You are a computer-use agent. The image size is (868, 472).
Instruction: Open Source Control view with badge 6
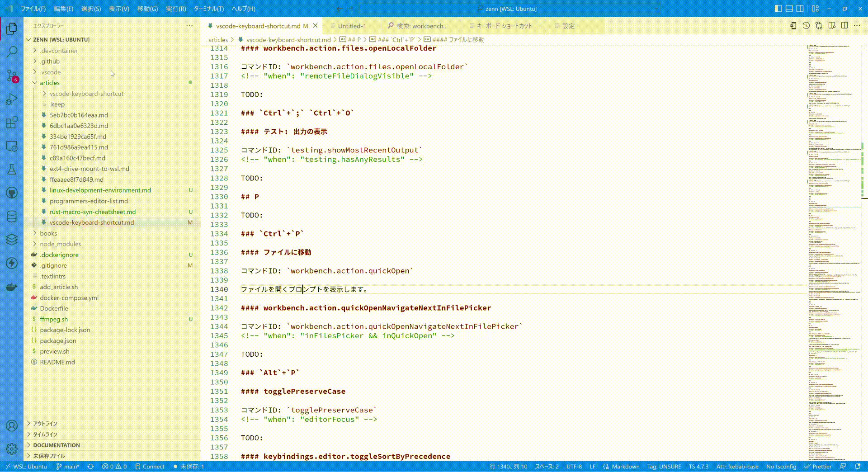(12, 76)
